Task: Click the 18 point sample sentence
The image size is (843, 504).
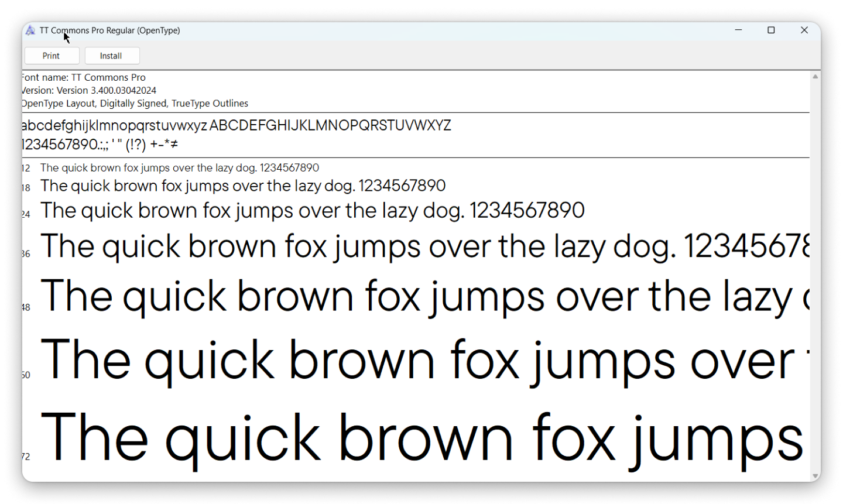Action: (x=243, y=186)
